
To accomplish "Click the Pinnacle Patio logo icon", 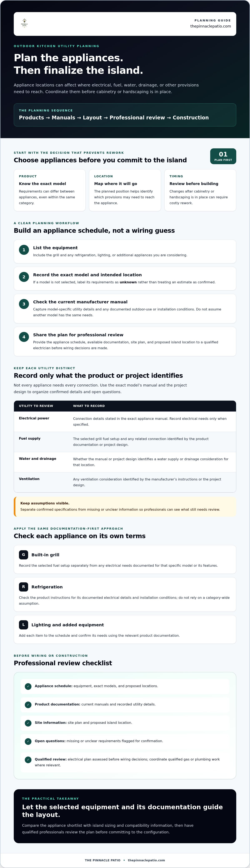I will [x=24, y=23].
